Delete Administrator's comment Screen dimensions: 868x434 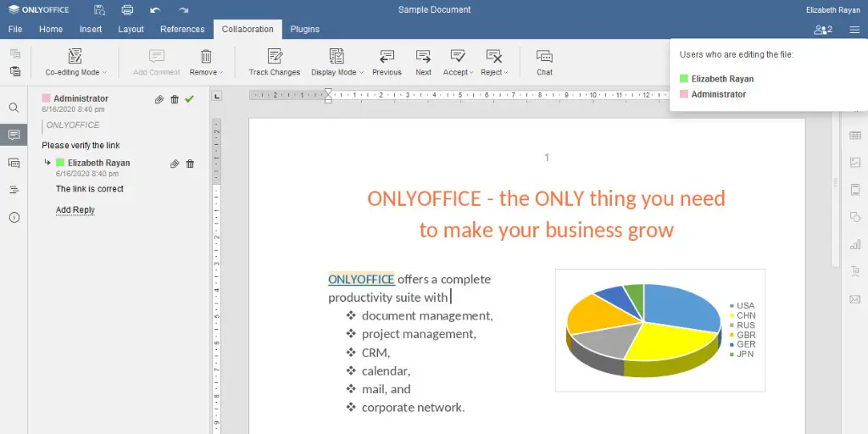(175, 99)
